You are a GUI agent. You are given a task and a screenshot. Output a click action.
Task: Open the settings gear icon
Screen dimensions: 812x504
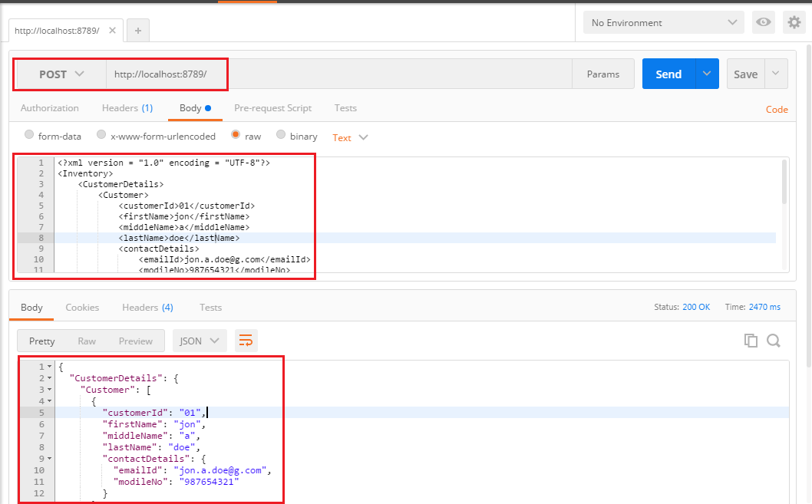coord(794,22)
